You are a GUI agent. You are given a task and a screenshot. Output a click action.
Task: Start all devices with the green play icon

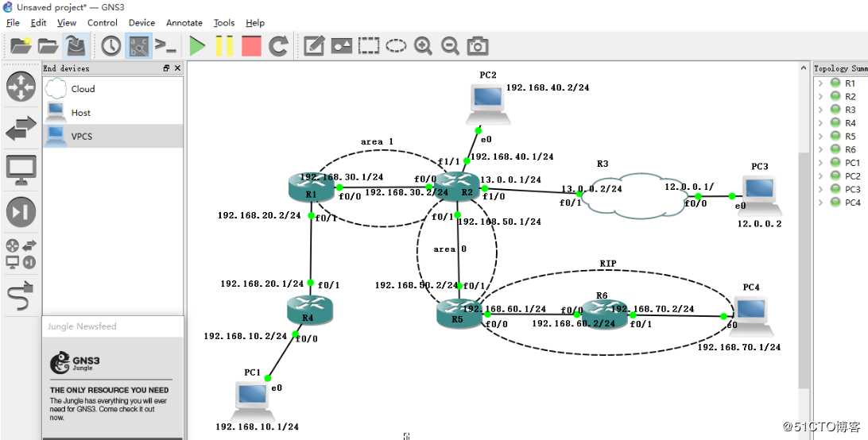196,46
